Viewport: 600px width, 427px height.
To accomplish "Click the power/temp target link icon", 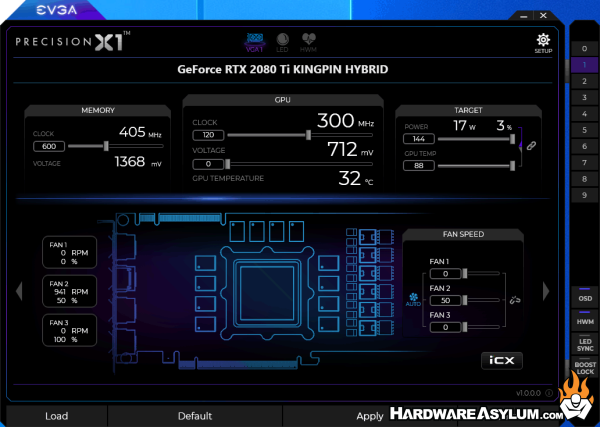I will click(531, 145).
